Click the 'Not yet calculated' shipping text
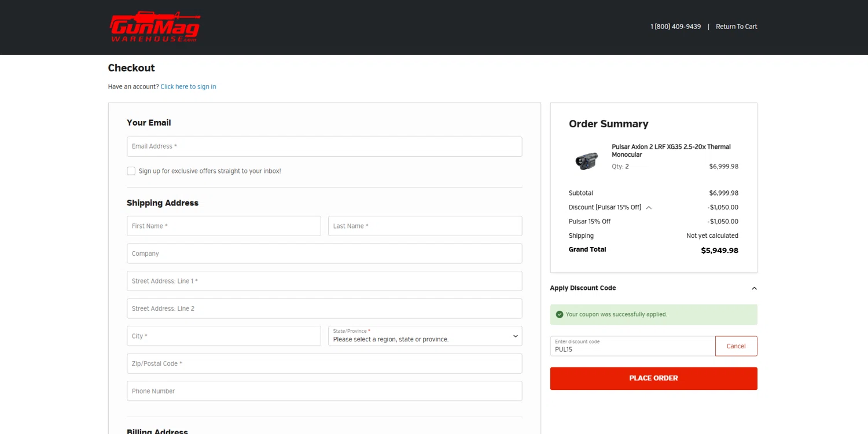 [x=712, y=236]
